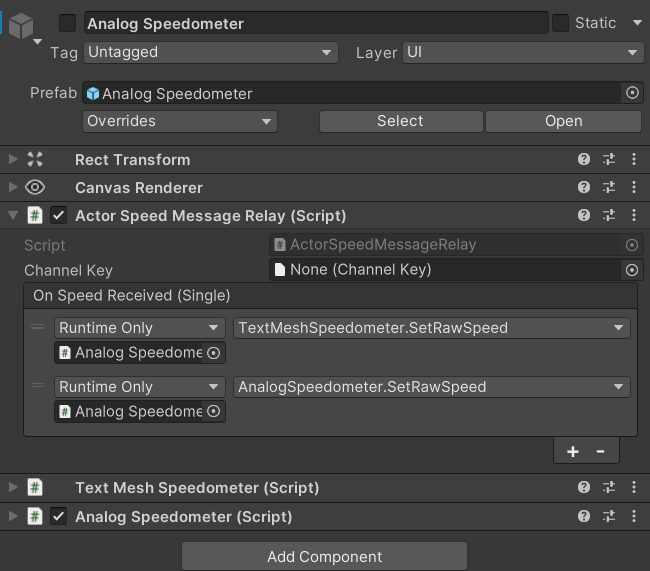Open AnalogSpeedometer.SetRawSpeed function dropdown
The image size is (650, 571).
coord(432,387)
